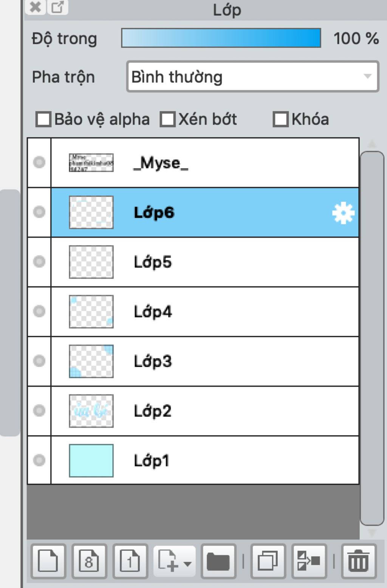The height and width of the screenshot is (588, 387).
Task: Toggle visibility dot of layer Lớp1
Action: [39, 460]
